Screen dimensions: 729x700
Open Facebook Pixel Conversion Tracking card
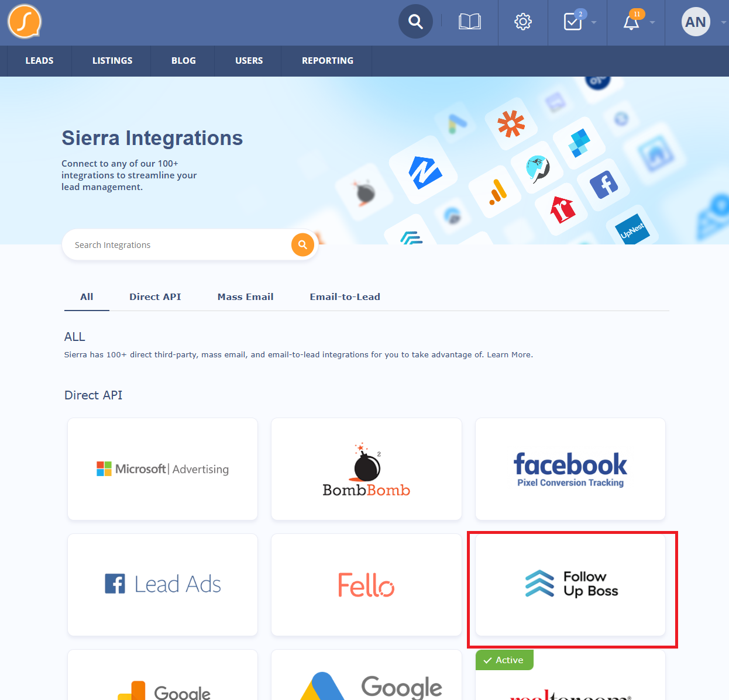pos(570,469)
